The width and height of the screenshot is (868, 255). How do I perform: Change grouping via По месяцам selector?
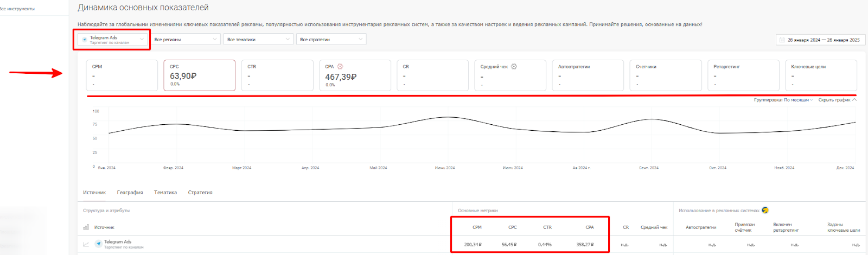pos(798,100)
